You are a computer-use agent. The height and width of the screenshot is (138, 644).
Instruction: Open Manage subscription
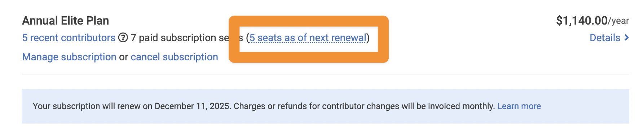point(69,57)
